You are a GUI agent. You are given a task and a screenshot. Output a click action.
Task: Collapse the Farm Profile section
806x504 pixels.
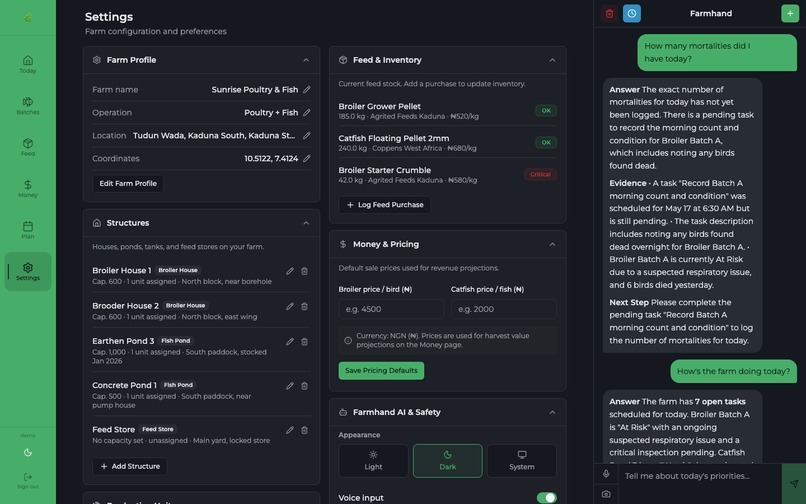coord(306,60)
